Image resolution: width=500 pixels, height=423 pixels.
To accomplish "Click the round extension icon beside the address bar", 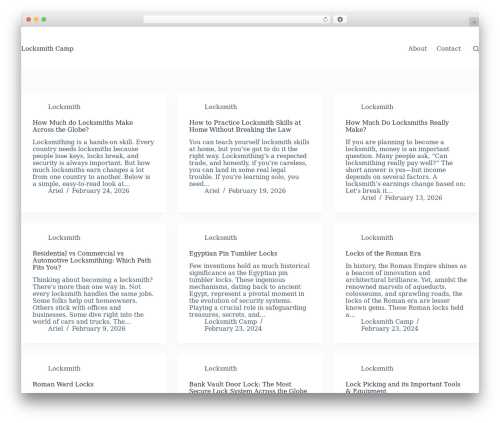I will (340, 20).
